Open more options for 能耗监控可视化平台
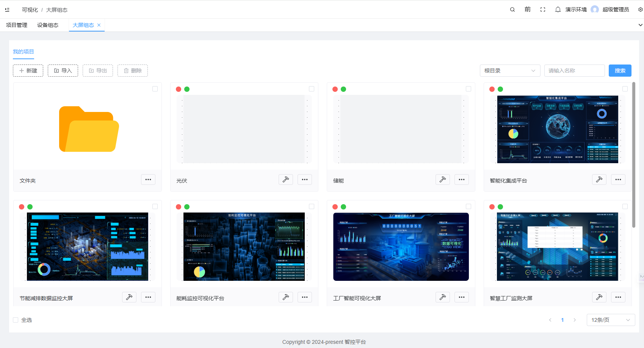This screenshot has width=644, height=348. click(x=305, y=297)
